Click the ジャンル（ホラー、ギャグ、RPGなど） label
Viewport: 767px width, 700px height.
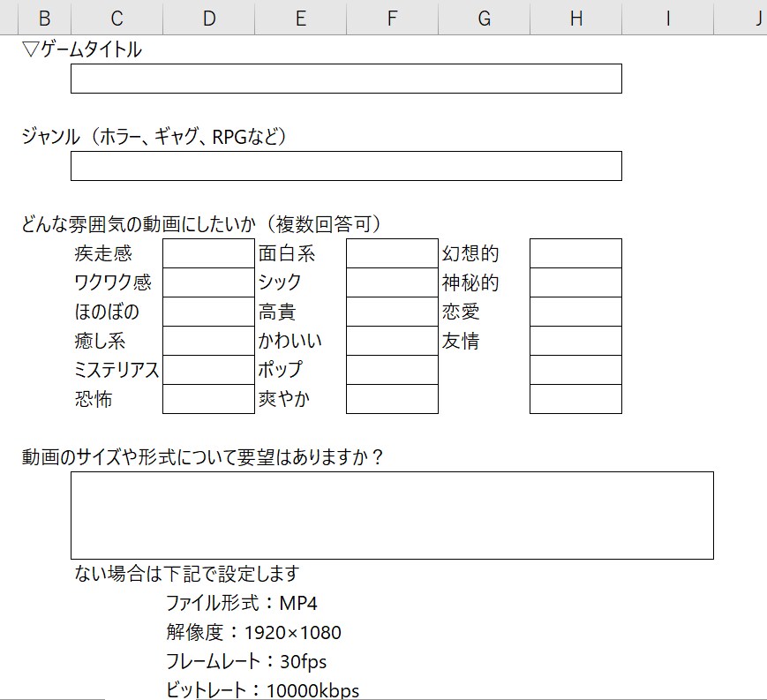coord(154,137)
